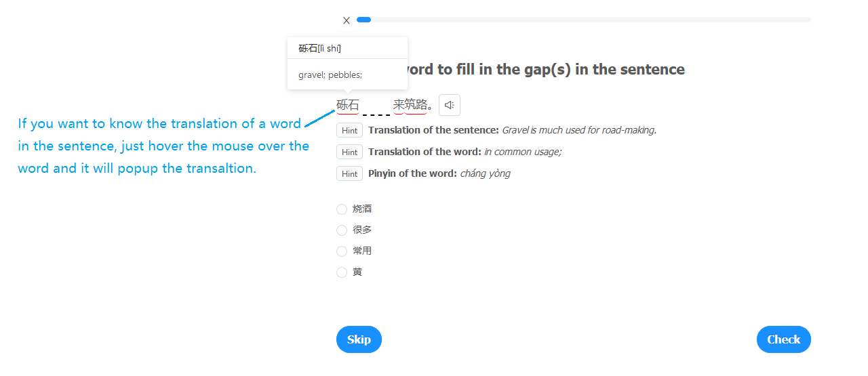Screen dimensions: 868x376
Task: Toggle Hint for pinyin of the word
Action: 349,174
